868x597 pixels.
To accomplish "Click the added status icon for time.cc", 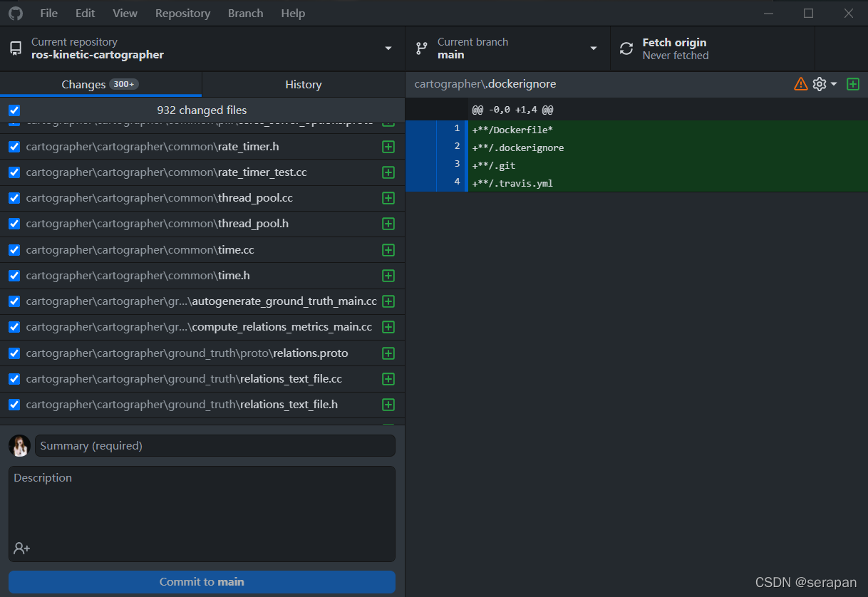I will click(388, 250).
